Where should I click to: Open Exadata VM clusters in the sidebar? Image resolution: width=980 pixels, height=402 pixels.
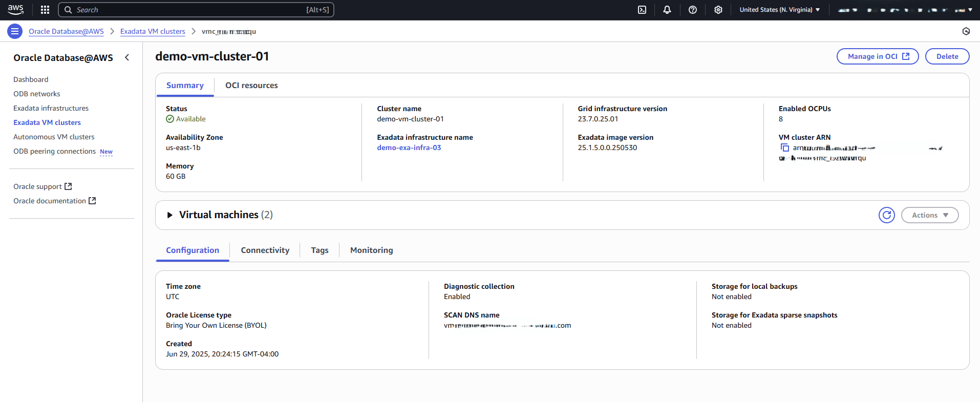point(47,122)
